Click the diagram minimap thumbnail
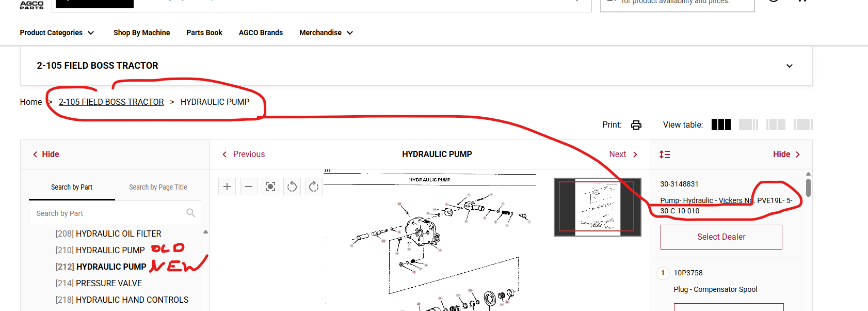868x311 pixels. coord(598,207)
